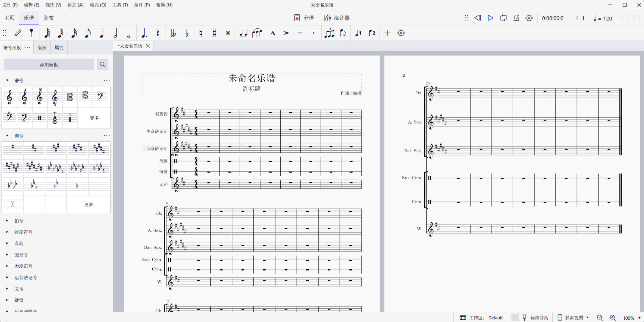This screenshot has height=322, width=644.
Task: Click the zoom in magnifier icon
Action: point(613,318)
